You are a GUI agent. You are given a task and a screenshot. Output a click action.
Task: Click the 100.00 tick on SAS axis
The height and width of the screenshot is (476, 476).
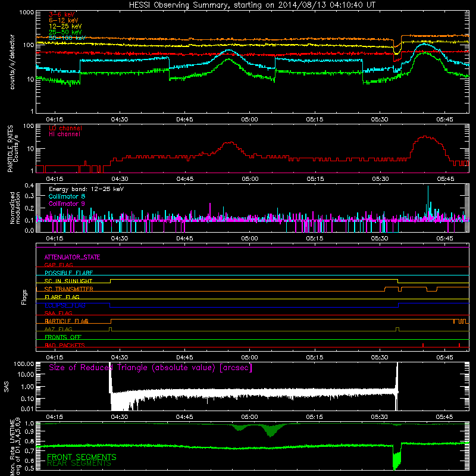(x=24, y=364)
